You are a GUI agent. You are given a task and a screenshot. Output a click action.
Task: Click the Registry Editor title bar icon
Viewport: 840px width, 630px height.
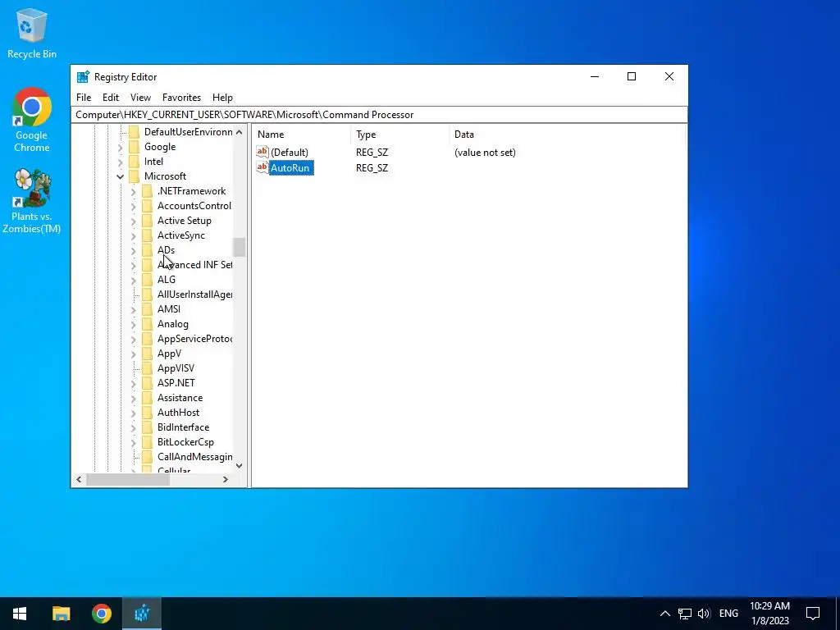pos(83,77)
